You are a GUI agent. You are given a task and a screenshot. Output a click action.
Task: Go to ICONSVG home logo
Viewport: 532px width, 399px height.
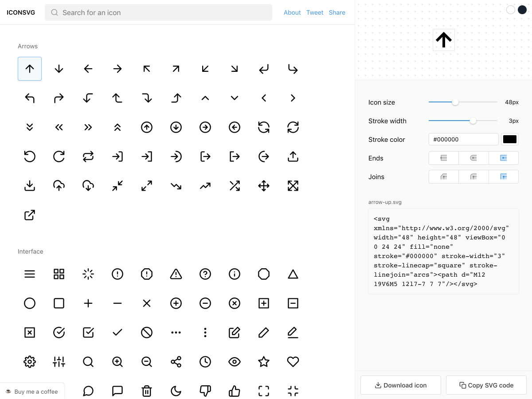pos(21,12)
